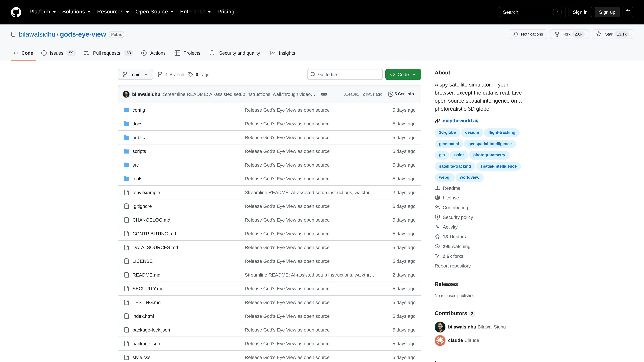Open the README.md file
This screenshot has height=362, width=644.
[x=146, y=275]
